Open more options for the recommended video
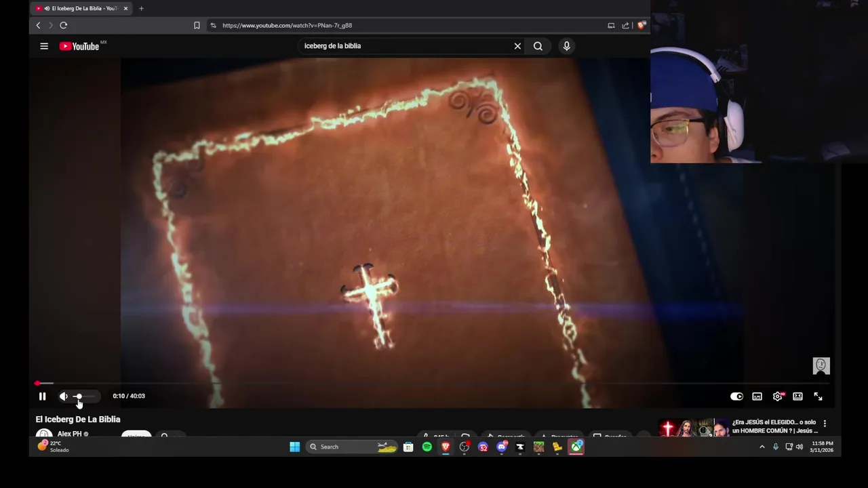This screenshot has height=488, width=868. pyautogui.click(x=825, y=424)
